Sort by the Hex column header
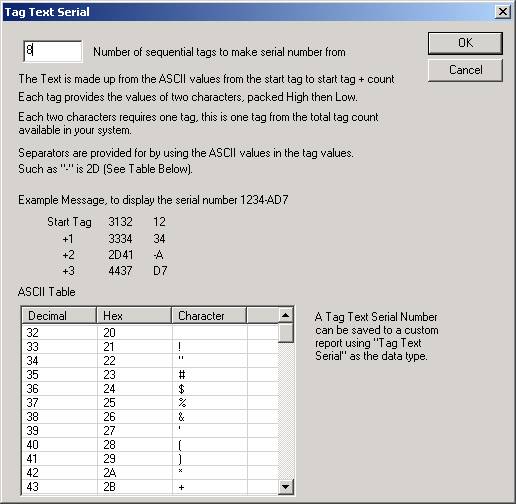The height and width of the screenshot is (504, 516). 134,316
